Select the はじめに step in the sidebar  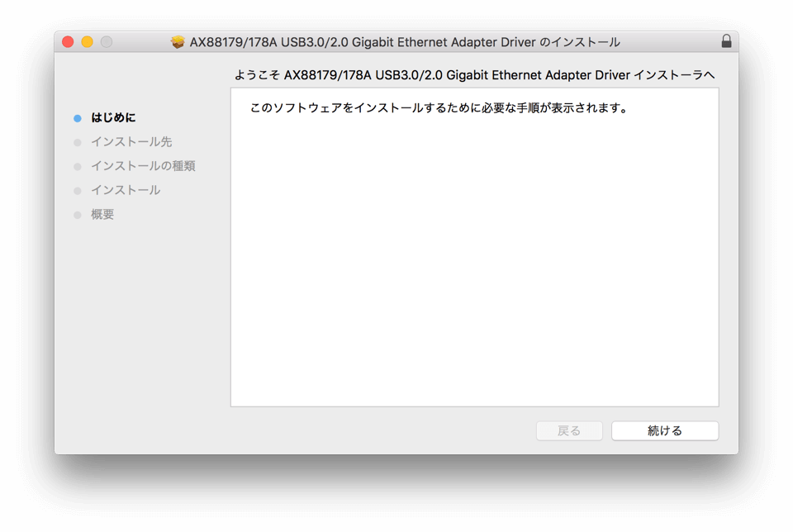click(113, 118)
